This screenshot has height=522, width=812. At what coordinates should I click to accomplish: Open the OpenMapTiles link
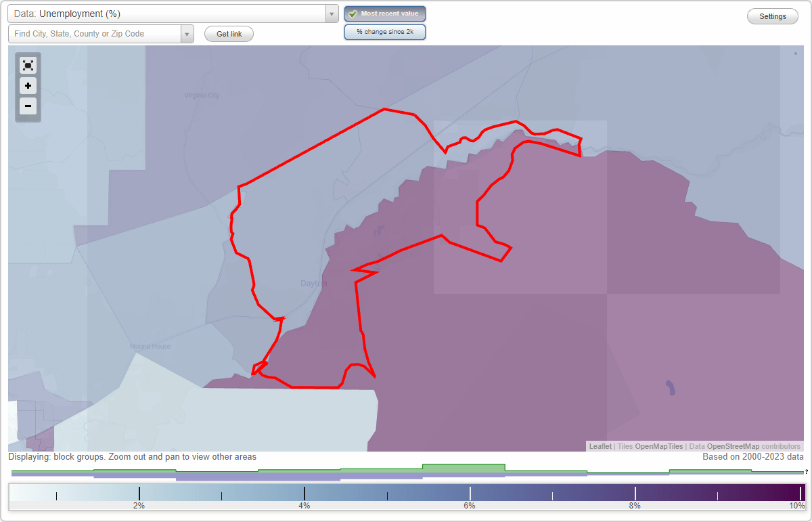[659, 447]
